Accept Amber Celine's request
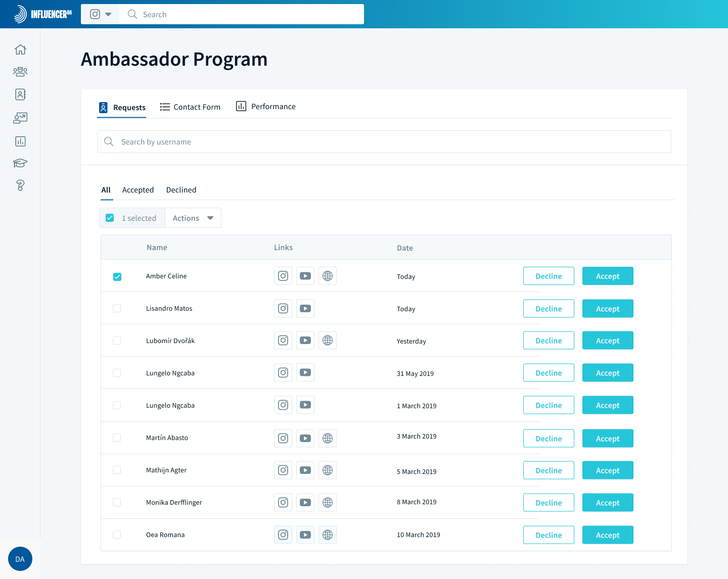728x579 pixels. [608, 276]
